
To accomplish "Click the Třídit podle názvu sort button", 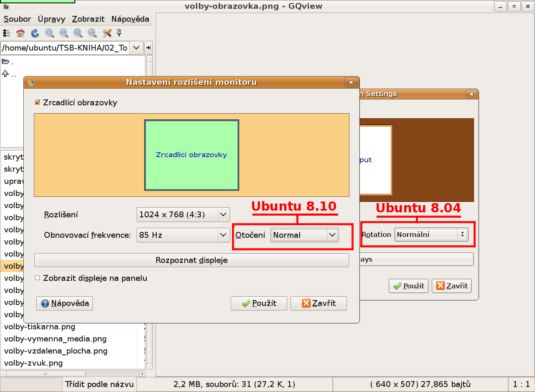I will (x=99, y=384).
